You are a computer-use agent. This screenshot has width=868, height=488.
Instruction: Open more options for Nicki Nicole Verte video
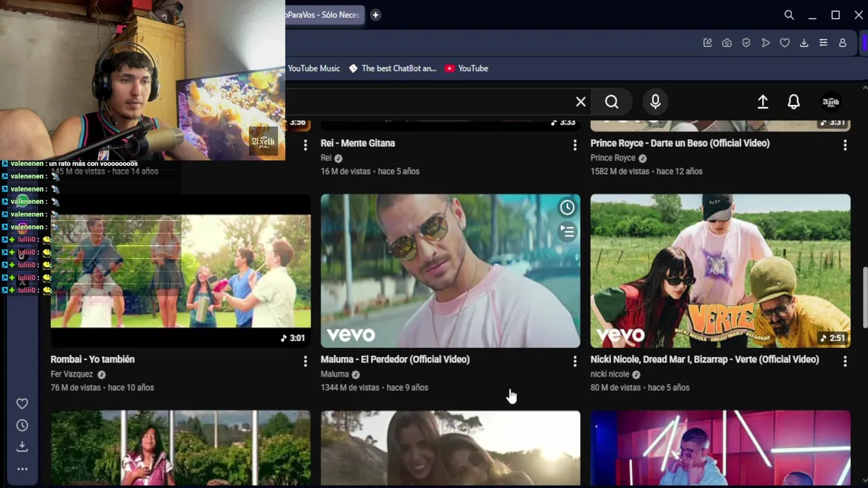tap(845, 361)
